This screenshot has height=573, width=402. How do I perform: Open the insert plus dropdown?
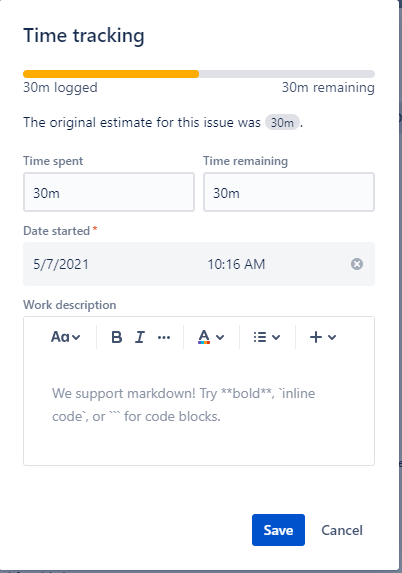point(323,337)
